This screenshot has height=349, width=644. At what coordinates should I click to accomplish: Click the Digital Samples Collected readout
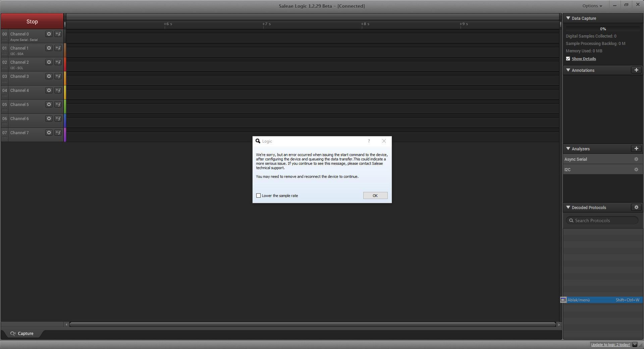click(x=591, y=36)
